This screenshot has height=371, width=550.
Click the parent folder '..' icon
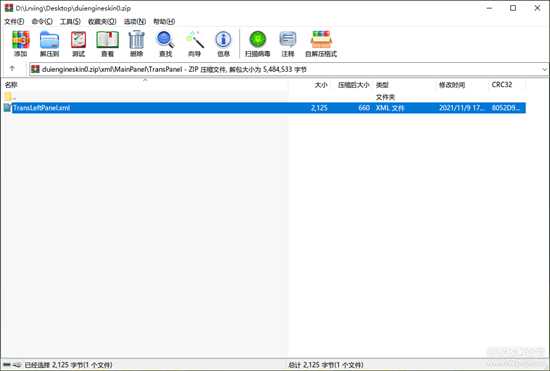click(x=8, y=97)
